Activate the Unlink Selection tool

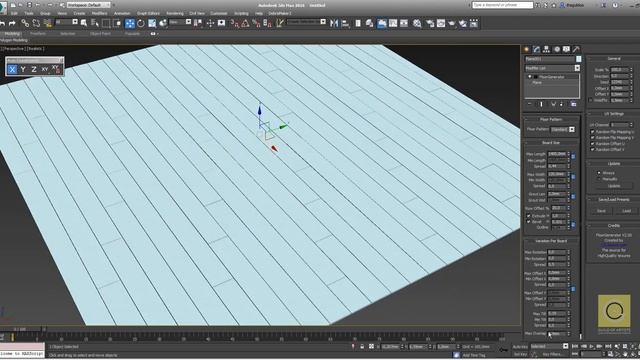coord(36,23)
